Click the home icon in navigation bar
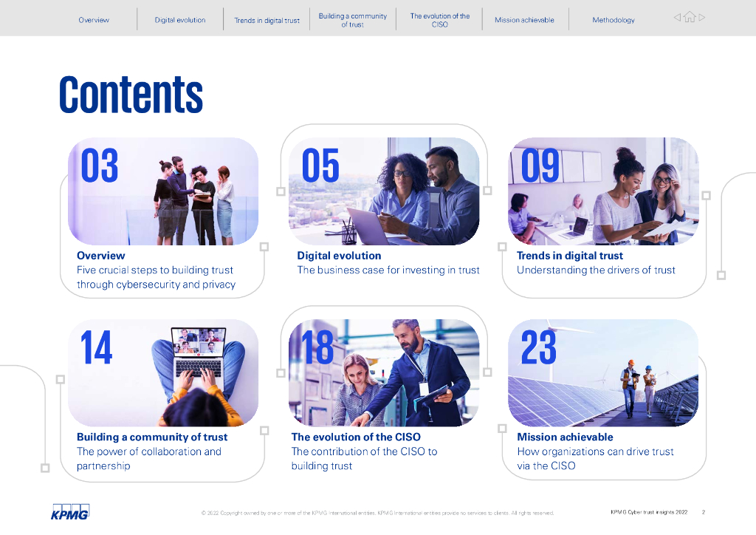 tap(690, 18)
